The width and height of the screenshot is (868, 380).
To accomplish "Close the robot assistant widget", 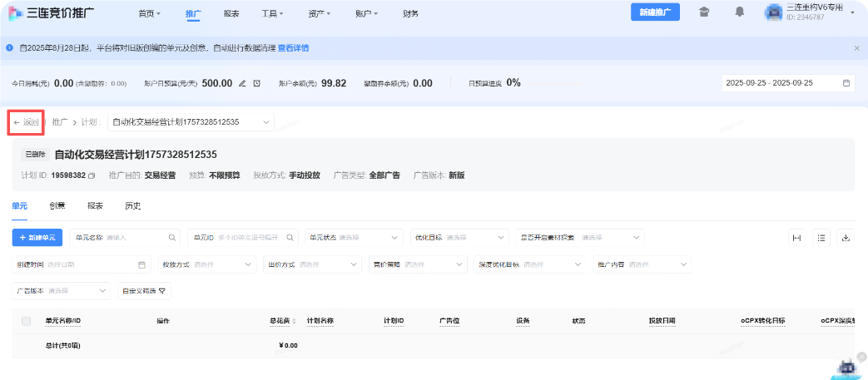I will [861, 357].
